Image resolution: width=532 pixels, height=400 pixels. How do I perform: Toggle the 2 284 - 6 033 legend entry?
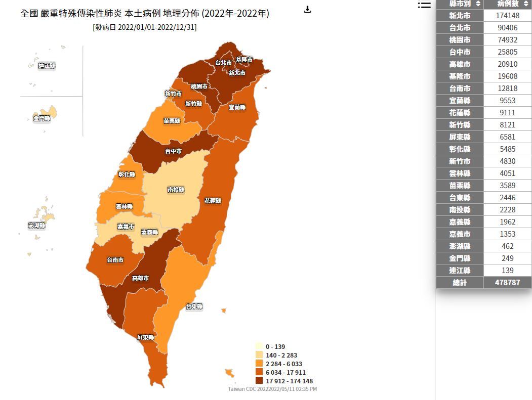coord(283,364)
